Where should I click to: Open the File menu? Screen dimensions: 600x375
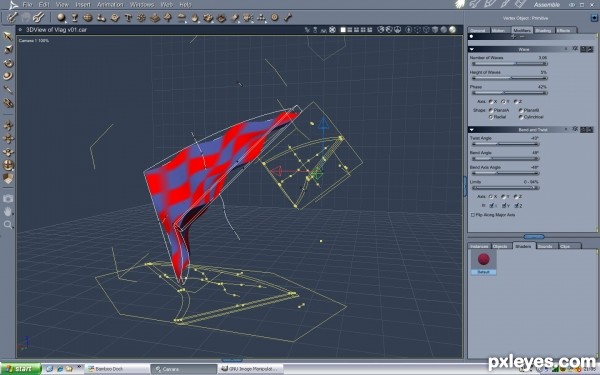click(x=27, y=5)
